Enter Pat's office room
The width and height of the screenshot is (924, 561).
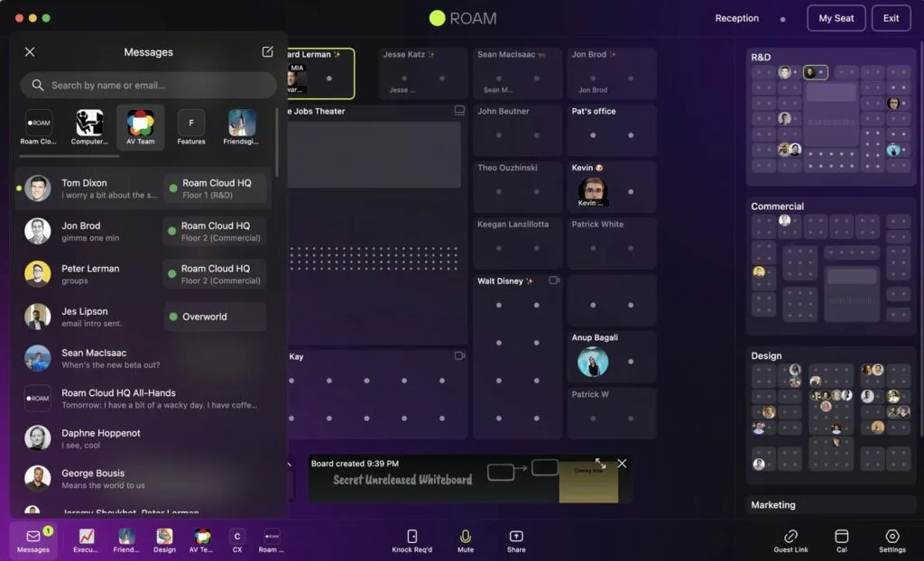coord(612,130)
